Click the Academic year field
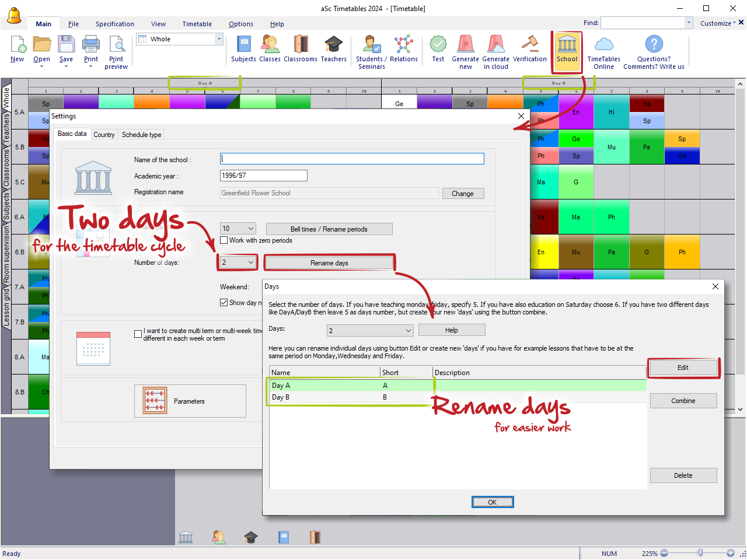The image size is (747, 560). click(264, 176)
